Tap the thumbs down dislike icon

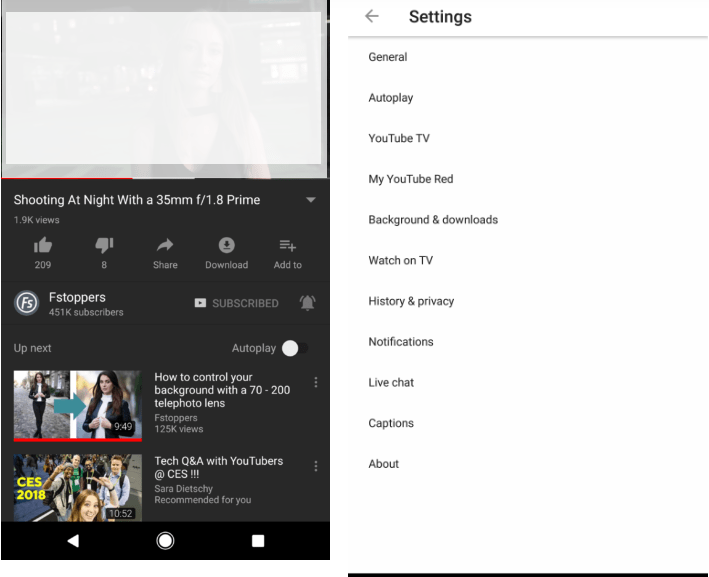[x=104, y=245]
